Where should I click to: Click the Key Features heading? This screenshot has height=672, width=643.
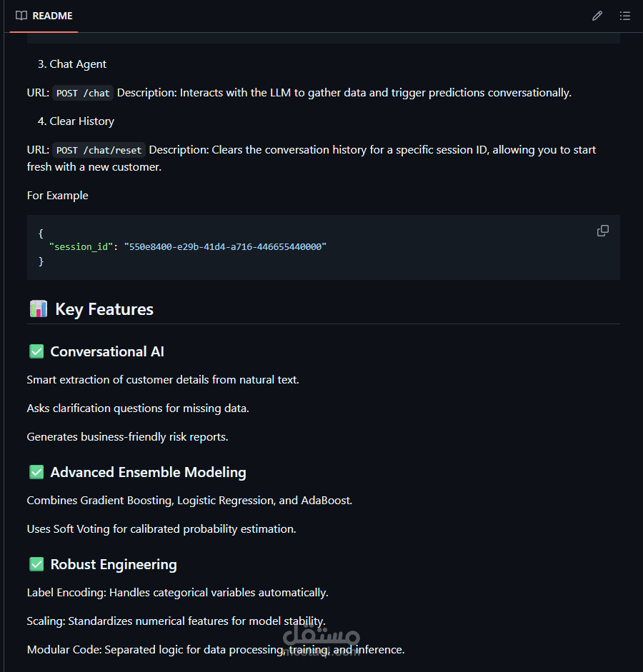coord(104,309)
